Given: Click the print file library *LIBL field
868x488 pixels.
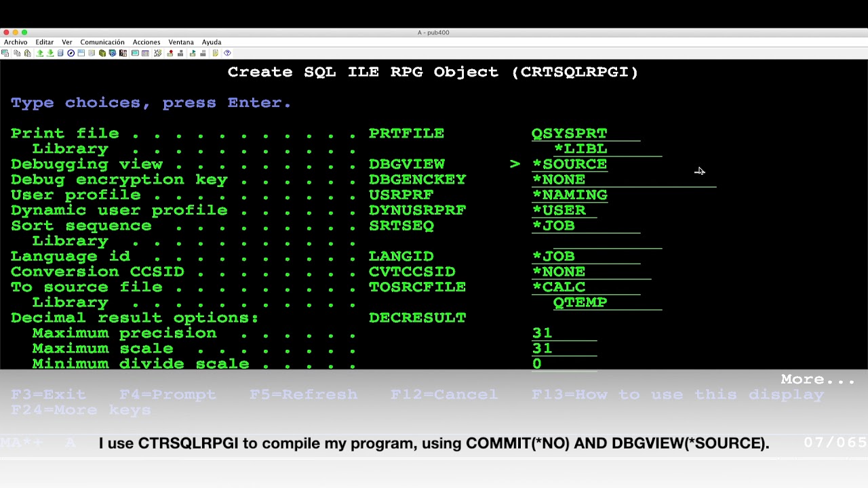Looking at the screenshot, I should coord(608,149).
